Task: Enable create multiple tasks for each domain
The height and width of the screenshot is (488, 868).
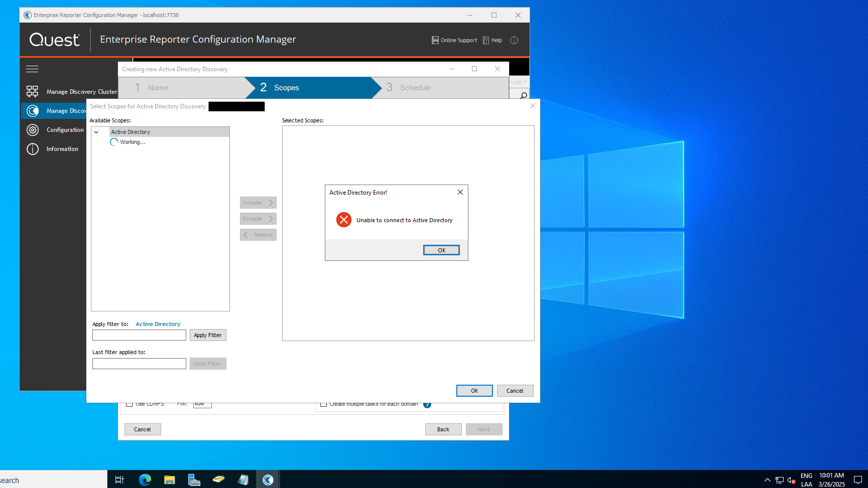Action: pyautogui.click(x=324, y=404)
